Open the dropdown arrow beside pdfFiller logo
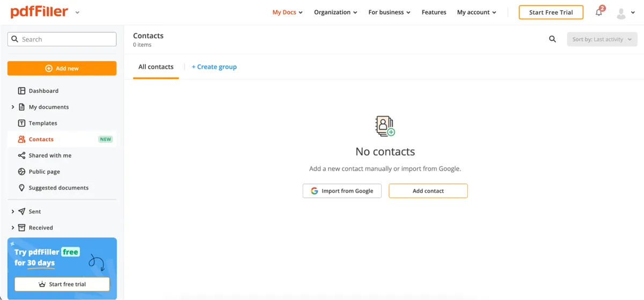 point(77,12)
